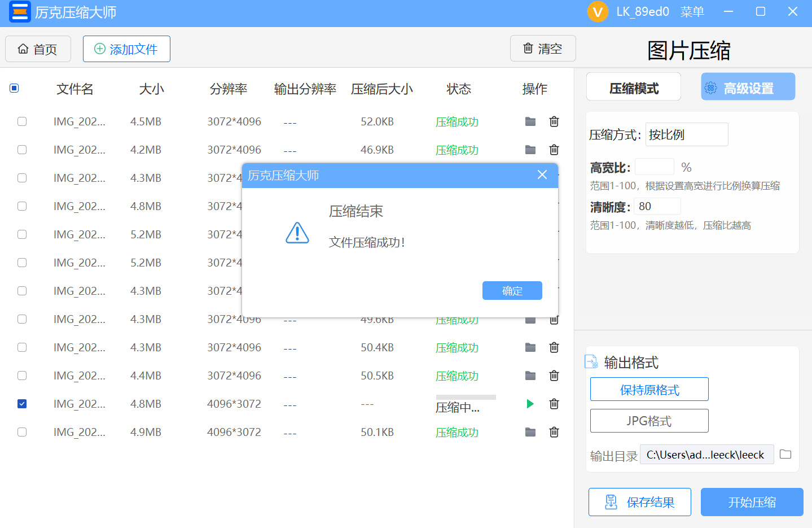This screenshot has height=528, width=812.
Task: Click the 压缩成功 status in the 4.5MB row
Action: (x=457, y=121)
